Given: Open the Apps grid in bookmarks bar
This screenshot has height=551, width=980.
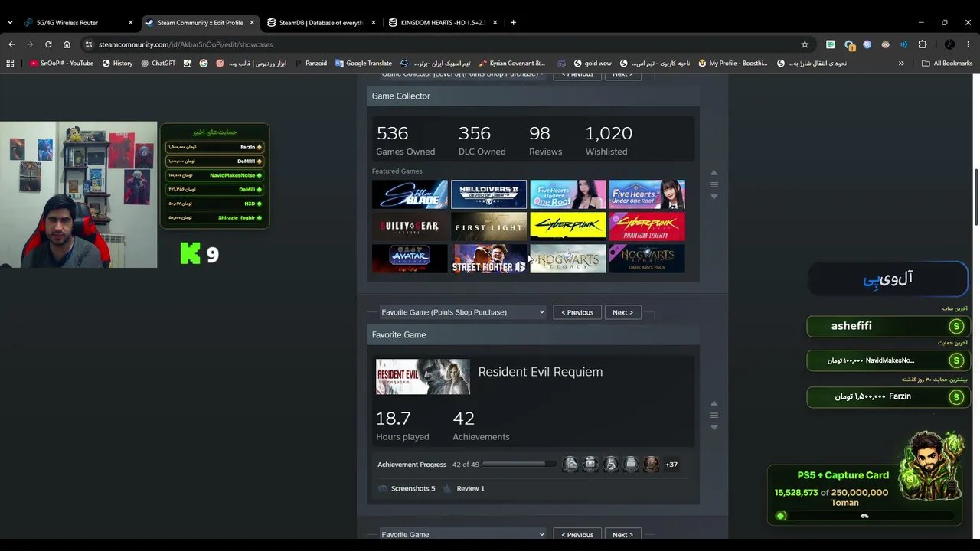Looking at the screenshot, I should pyautogui.click(x=10, y=64).
